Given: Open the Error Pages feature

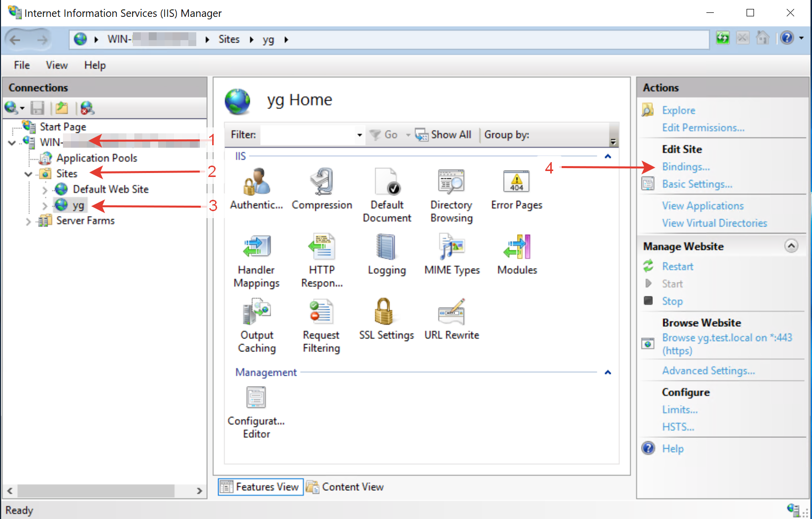Looking at the screenshot, I should pos(517,189).
